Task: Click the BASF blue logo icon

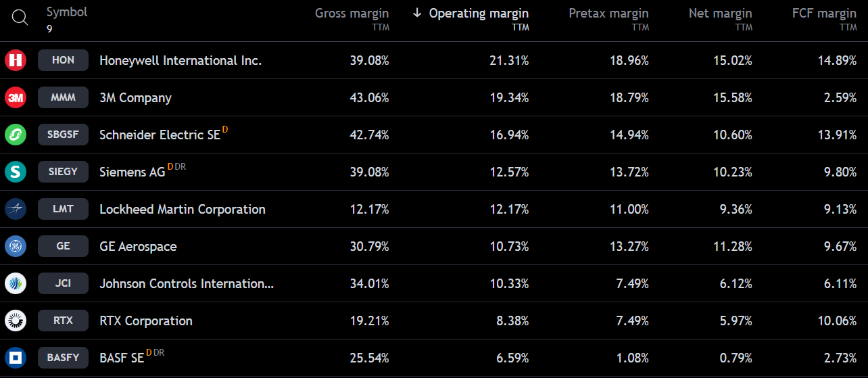Action: [16, 358]
